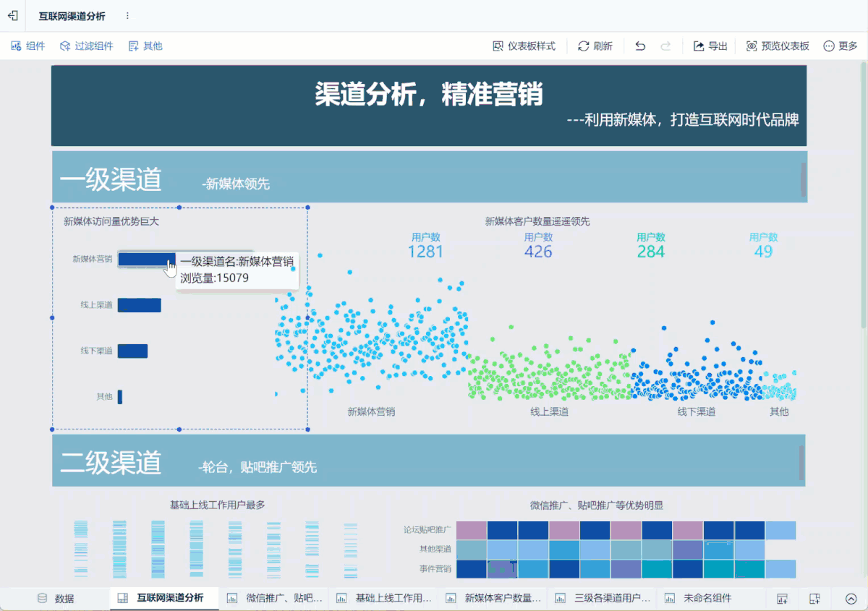Click the redo arrow icon
The image size is (868, 611).
coord(665,46)
